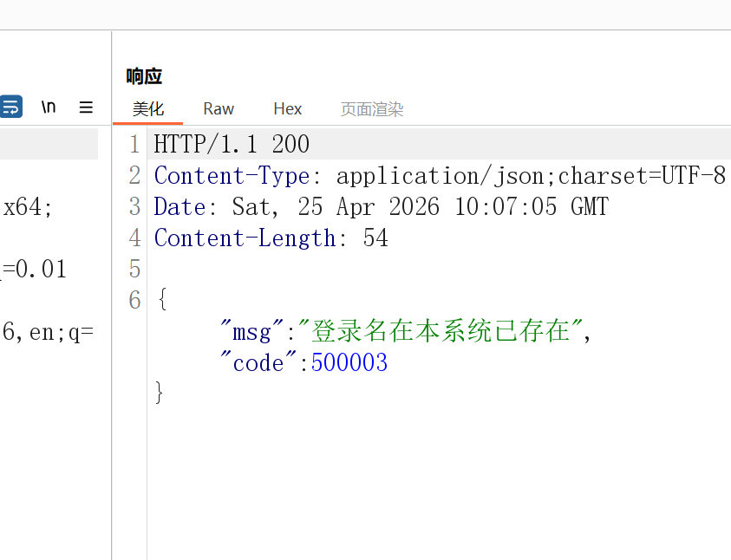The image size is (731, 560).
Task: Click line number 4 in the gutter
Action: pos(134,238)
